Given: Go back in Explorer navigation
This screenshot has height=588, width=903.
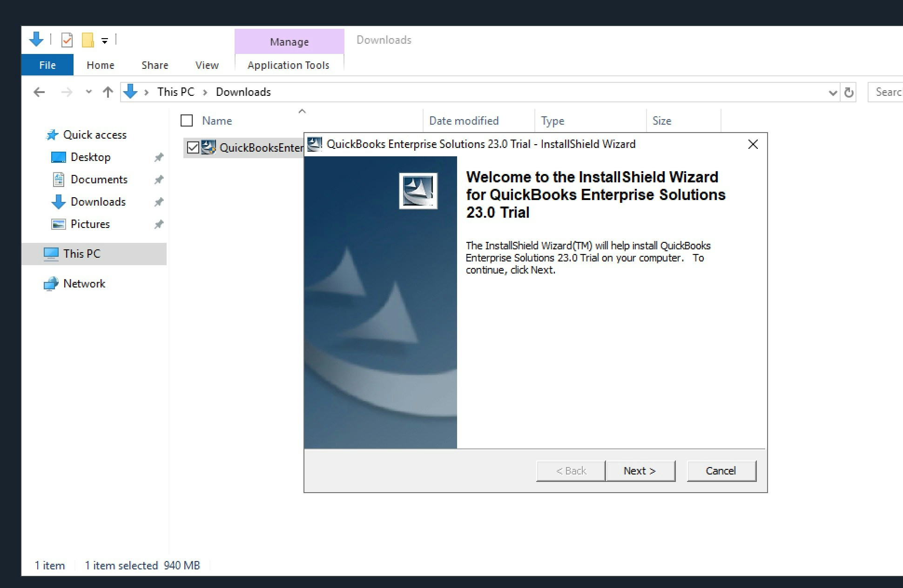Looking at the screenshot, I should pos(39,92).
